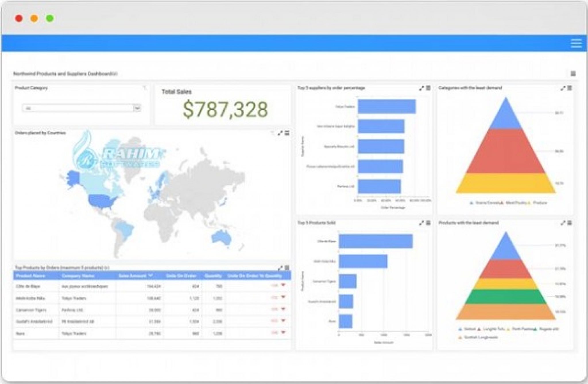Sort by Sales Amount column arrow
Viewport: 588px width, 384px height.
click(x=150, y=276)
